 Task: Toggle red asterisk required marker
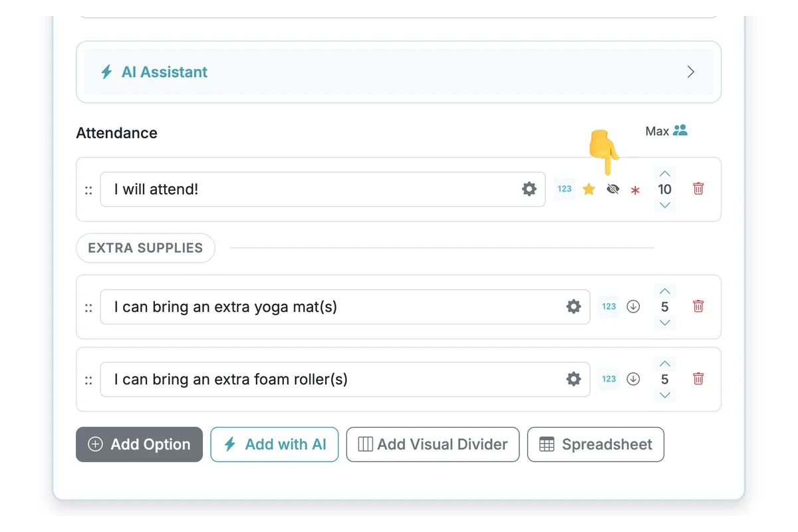tap(635, 190)
